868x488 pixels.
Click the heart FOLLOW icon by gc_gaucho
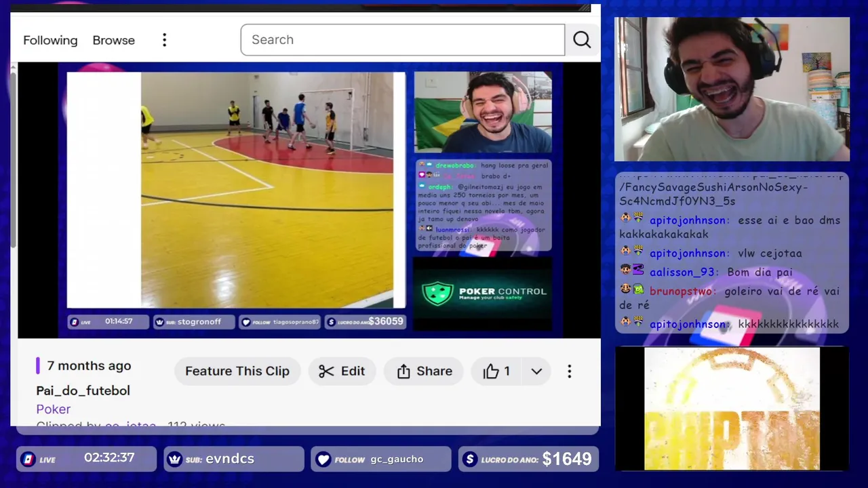[323, 460]
